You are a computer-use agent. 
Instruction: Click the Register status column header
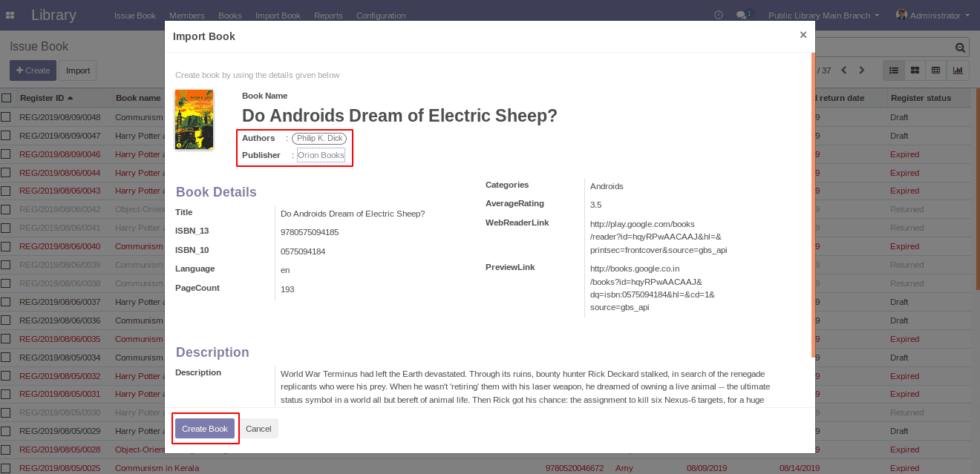(921, 98)
